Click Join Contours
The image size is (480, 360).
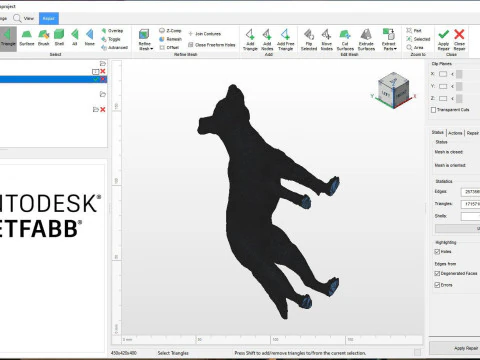[x=205, y=34]
